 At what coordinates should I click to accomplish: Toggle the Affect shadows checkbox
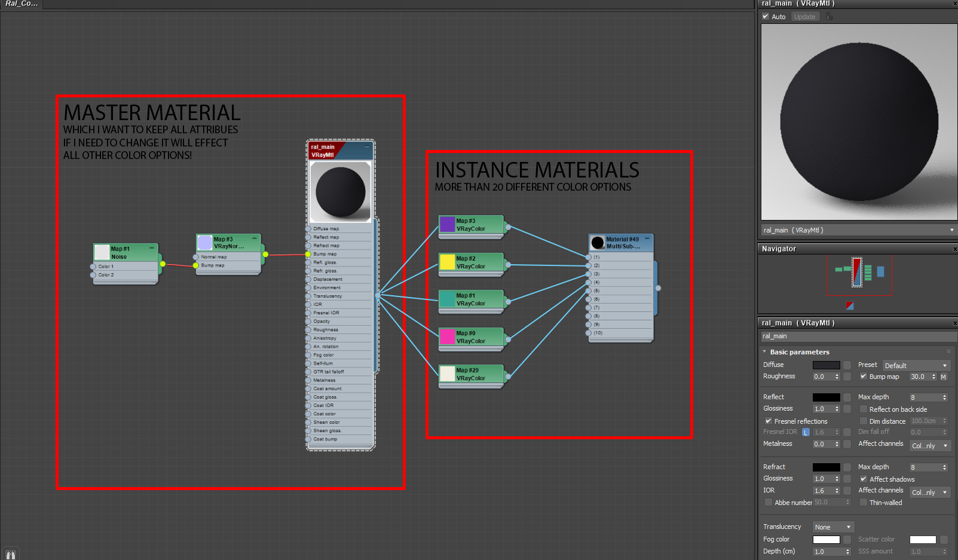[x=864, y=479]
